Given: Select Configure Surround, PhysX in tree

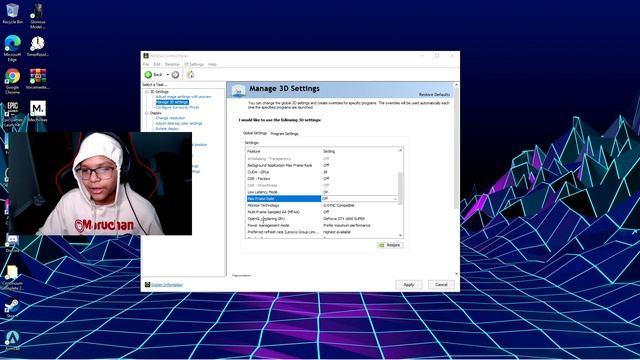Looking at the screenshot, I should click(177, 107).
